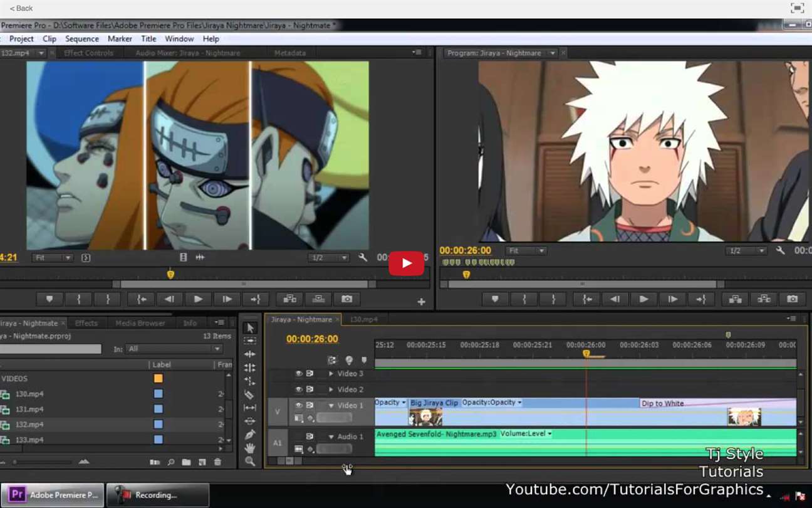Toggle sync lock on Video 1 track
The width and height of the screenshot is (812, 508).
pos(310,406)
